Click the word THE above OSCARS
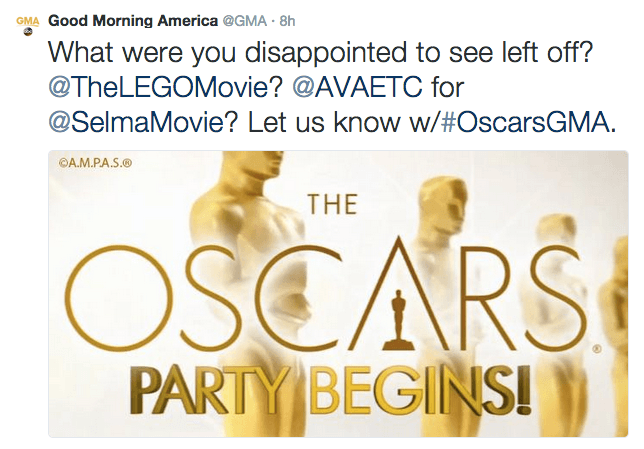This screenshot has width=644, height=449. tap(333, 205)
